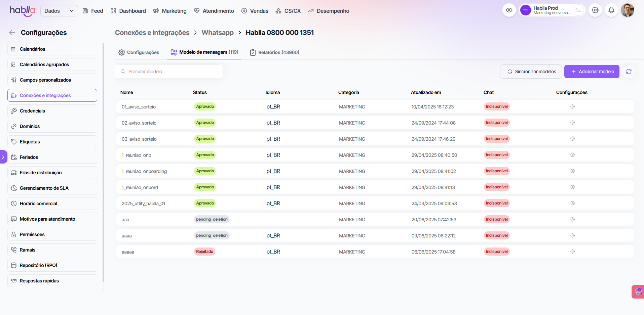Click the Adicionar modelo button
644x315 pixels.
click(x=592, y=72)
